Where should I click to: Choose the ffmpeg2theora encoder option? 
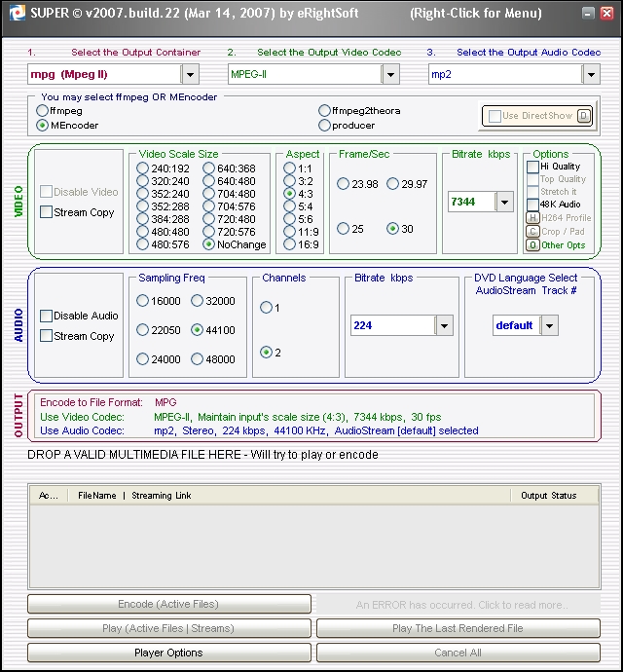[x=324, y=111]
